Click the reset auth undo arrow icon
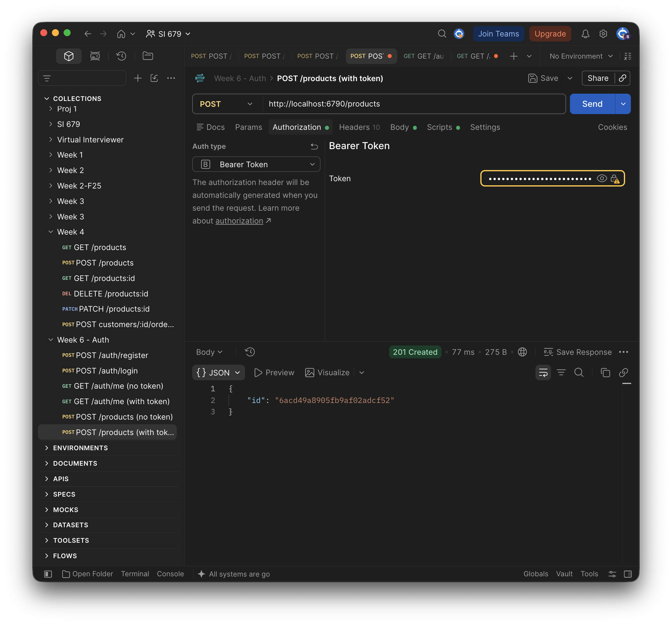 point(314,146)
